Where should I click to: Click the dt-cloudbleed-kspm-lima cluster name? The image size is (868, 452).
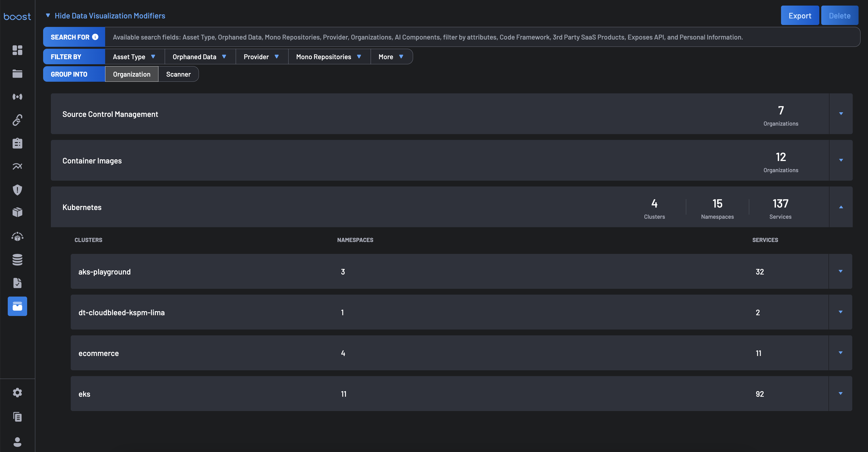coord(122,312)
